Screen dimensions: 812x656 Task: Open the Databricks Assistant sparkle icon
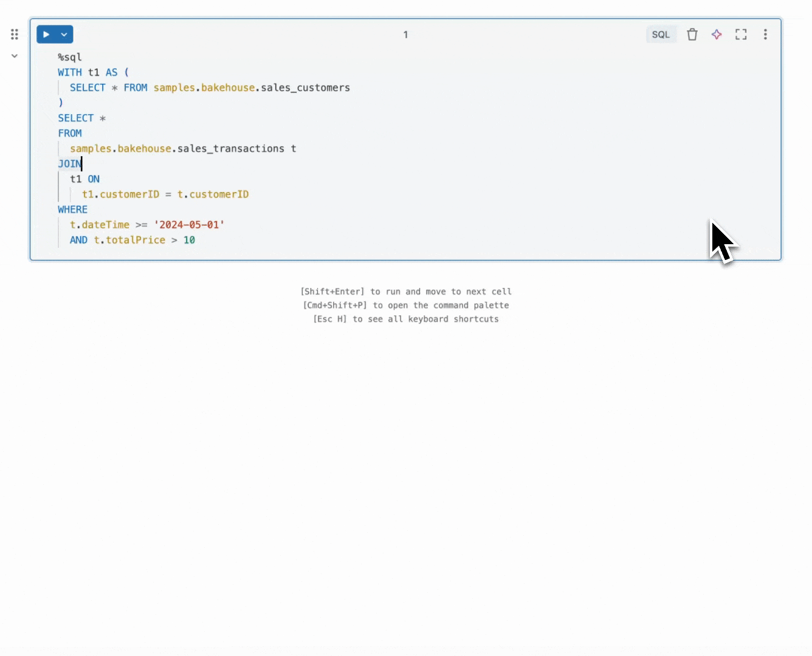[717, 35]
